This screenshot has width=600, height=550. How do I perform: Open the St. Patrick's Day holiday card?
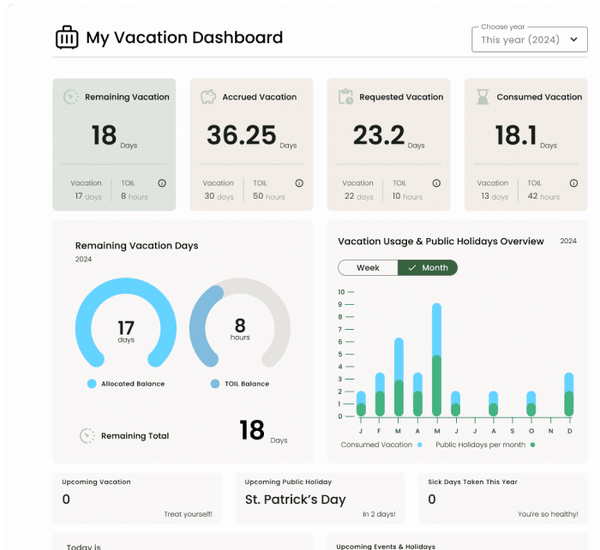(320, 498)
